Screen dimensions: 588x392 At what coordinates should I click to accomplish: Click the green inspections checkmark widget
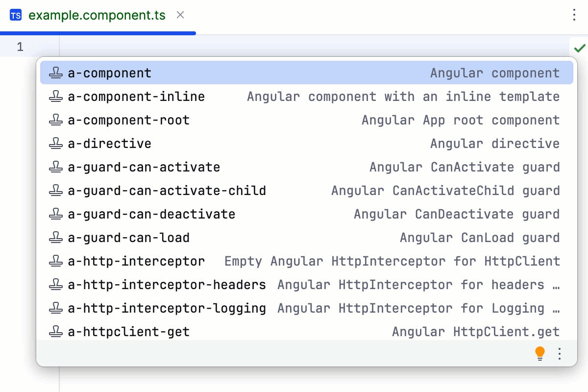tap(579, 48)
